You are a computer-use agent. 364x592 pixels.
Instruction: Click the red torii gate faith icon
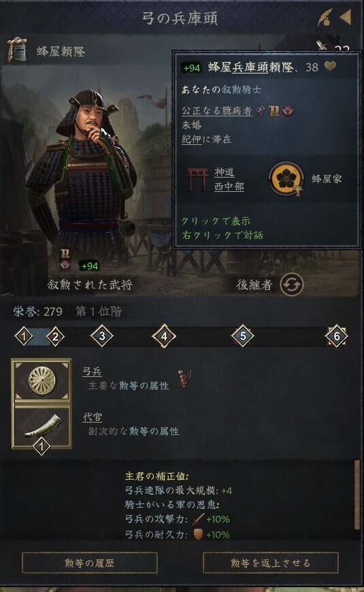197,179
